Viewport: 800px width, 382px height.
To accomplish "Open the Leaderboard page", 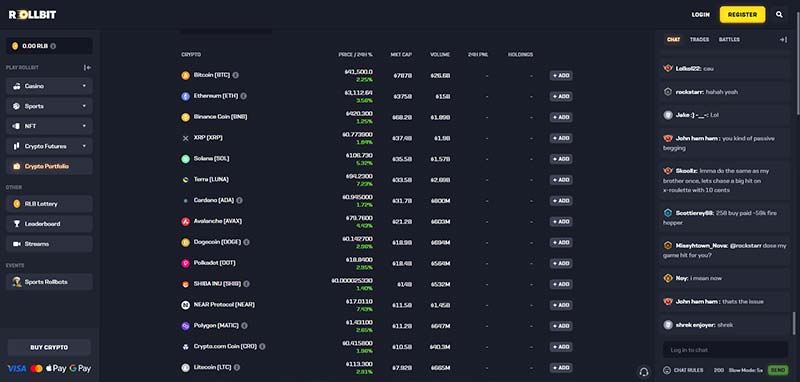I will (x=49, y=224).
